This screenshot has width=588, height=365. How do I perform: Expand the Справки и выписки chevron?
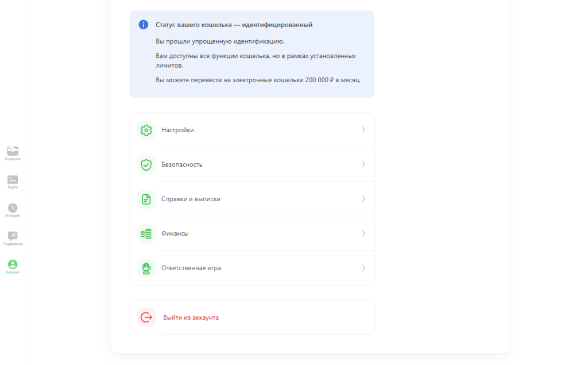(x=363, y=199)
